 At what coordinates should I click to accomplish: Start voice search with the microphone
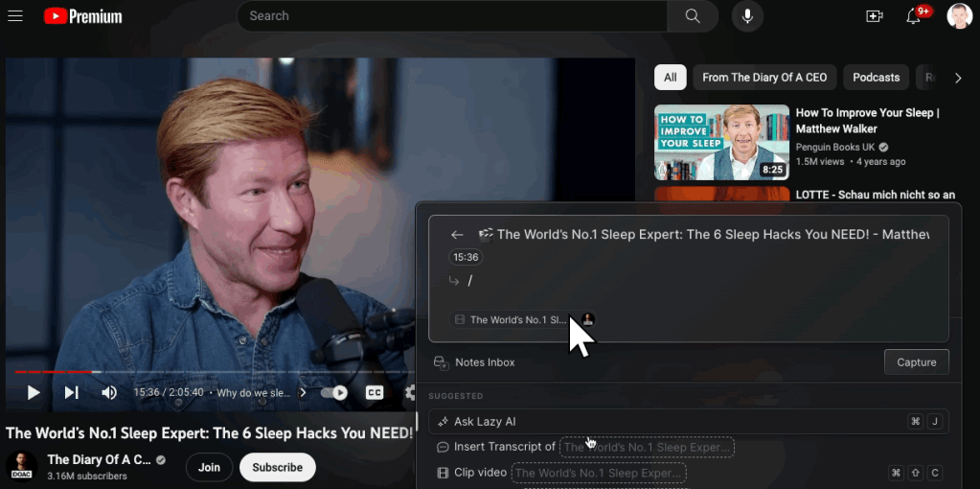point(747,16)
